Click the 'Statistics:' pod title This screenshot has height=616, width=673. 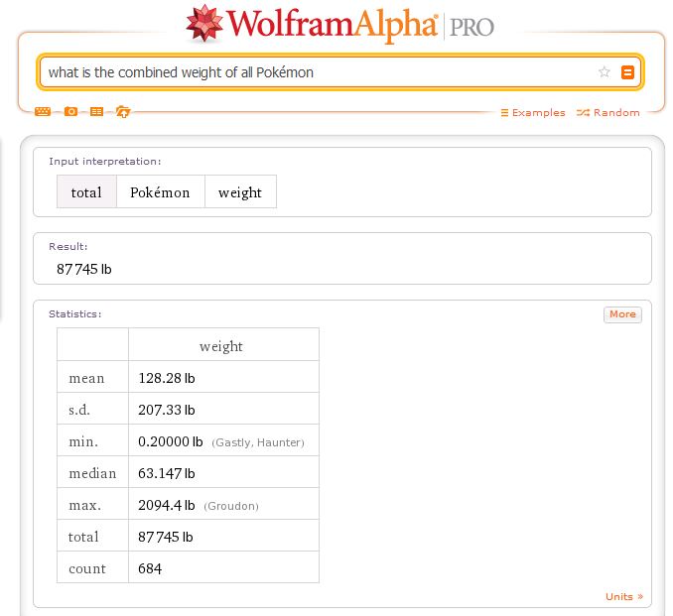coord(75,314)
